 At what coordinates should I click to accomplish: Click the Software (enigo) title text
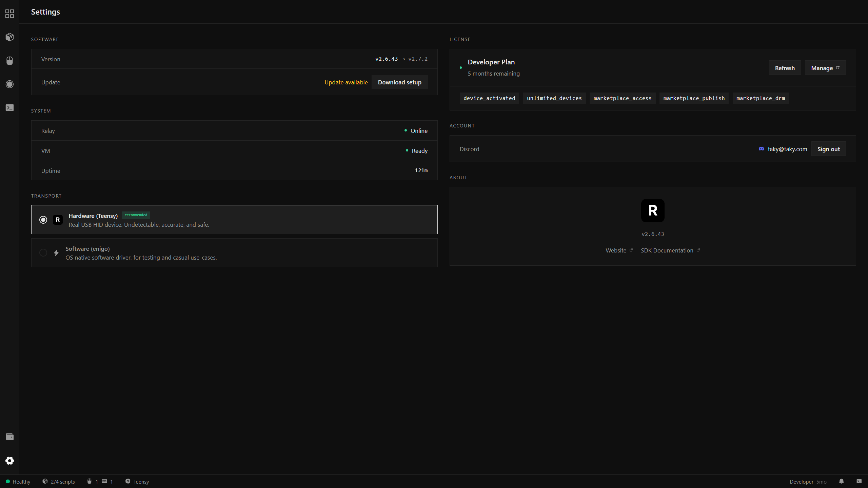pos(87,249)
